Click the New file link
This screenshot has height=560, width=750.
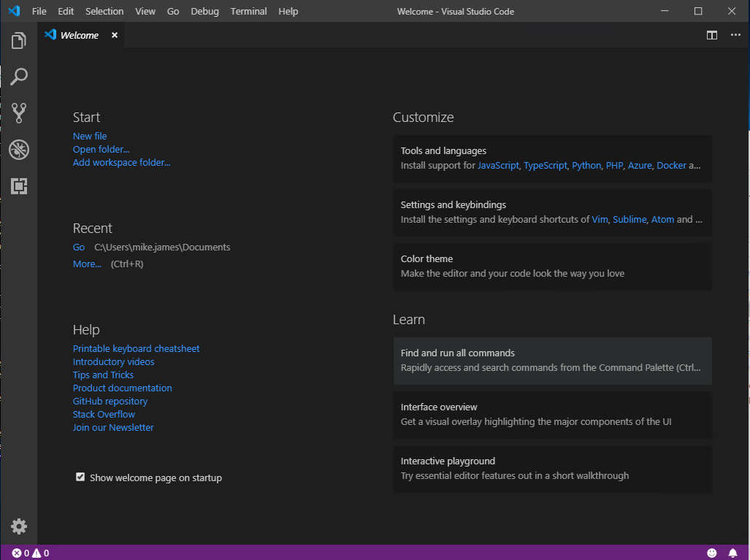pos(89,137)
